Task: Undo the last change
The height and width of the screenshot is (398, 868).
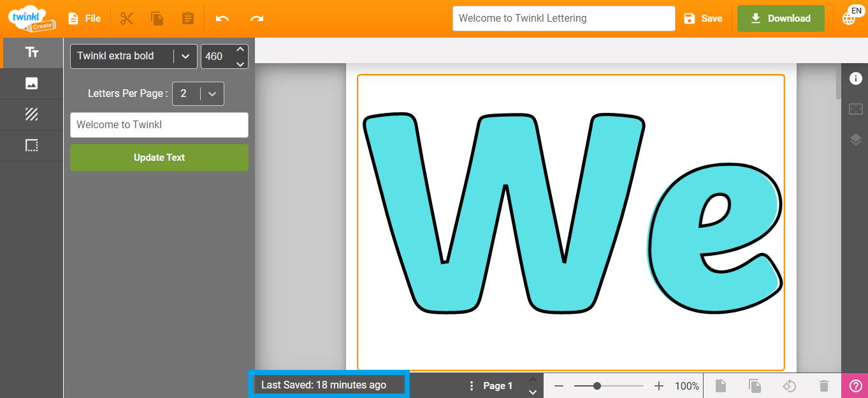Action: coord(222,18)
